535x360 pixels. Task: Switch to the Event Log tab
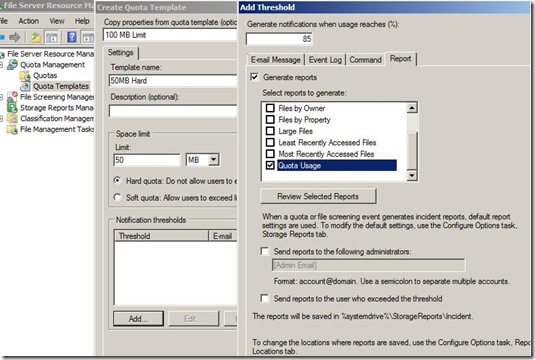pyautogui.click(x=325, y=60)
